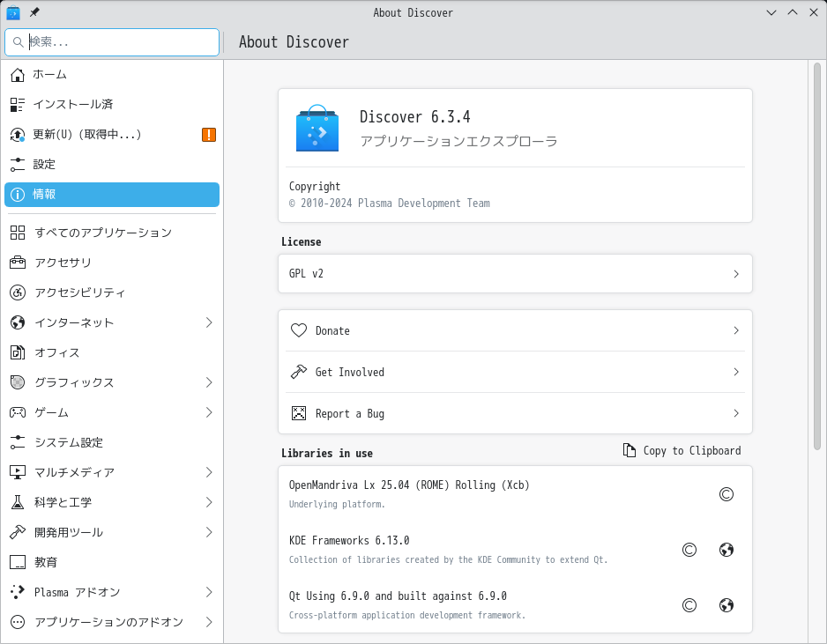The image size is (827, 644).
Task: Expand the インターネット category chevron
Action: coord(209,322)
